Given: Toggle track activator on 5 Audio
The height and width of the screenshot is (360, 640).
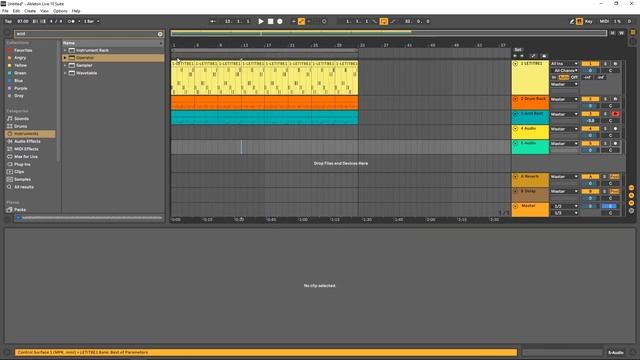Looking at the screenshot, I should (x=590, y=144).
